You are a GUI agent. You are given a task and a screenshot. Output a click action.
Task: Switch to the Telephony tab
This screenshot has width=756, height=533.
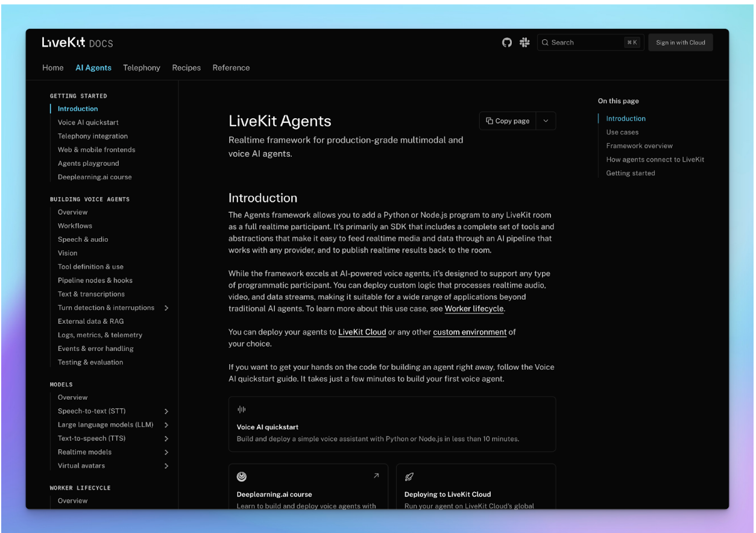(142, 68)
